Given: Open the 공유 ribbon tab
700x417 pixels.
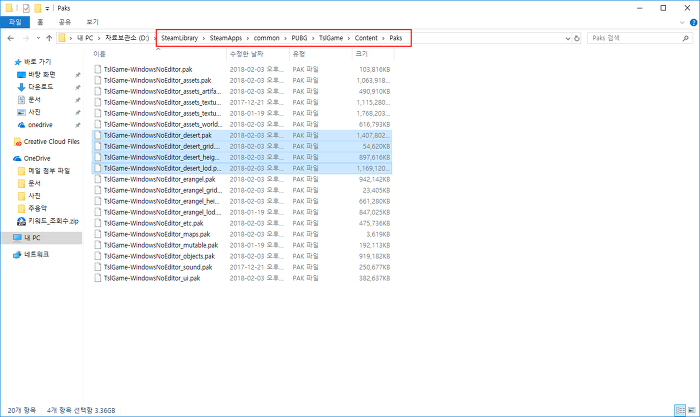Looking at the screenshot, I should (x=65, y=22).
